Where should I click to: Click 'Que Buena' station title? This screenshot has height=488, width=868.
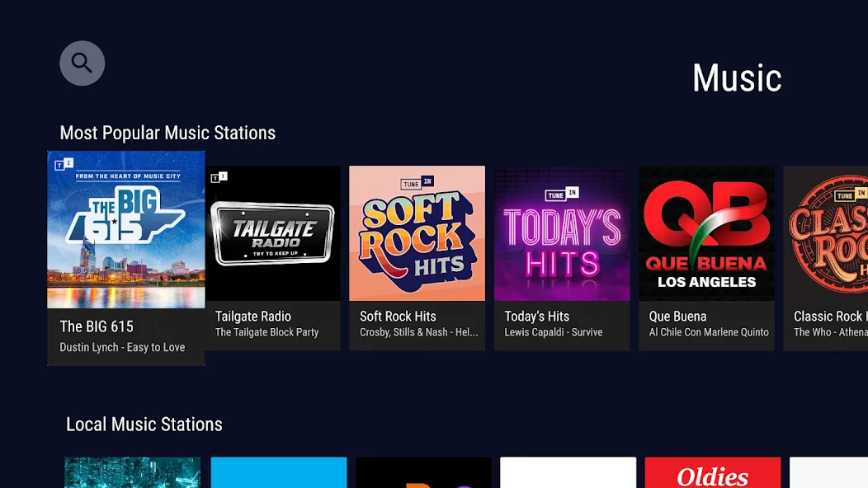click(x=677, y=317)
